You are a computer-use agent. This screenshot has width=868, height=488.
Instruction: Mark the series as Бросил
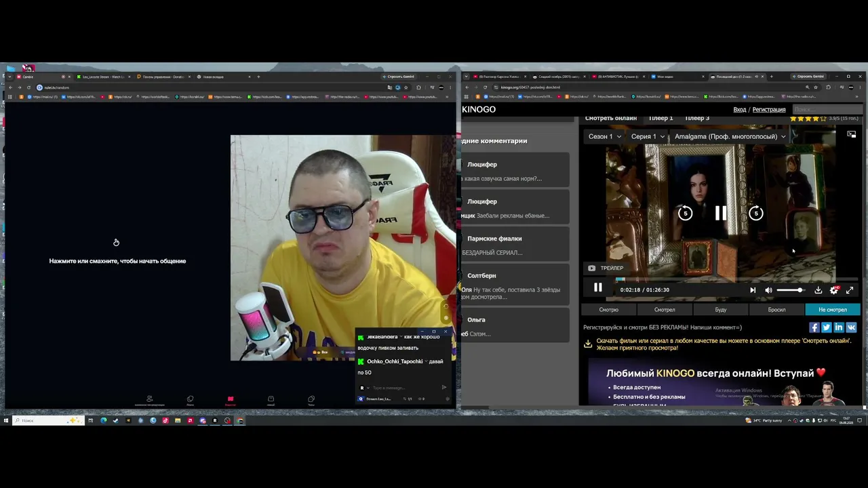[x=776, y=310]
